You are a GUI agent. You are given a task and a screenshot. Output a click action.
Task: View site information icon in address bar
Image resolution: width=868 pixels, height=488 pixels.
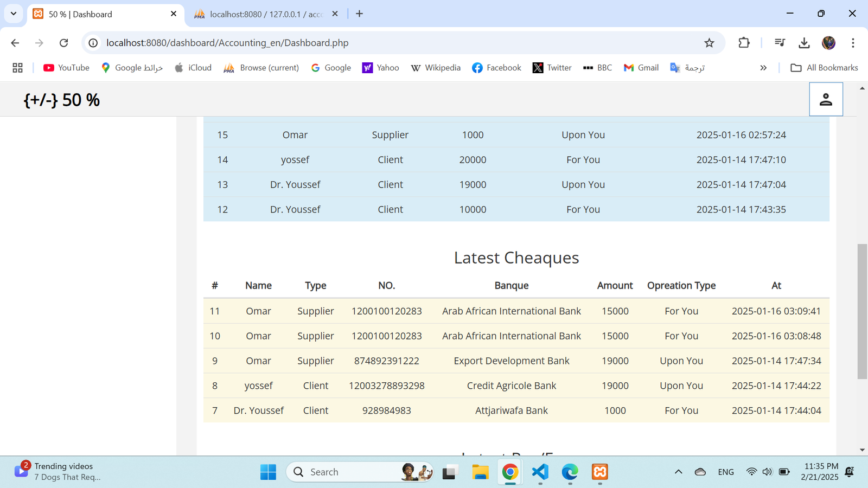click(93, 43)
